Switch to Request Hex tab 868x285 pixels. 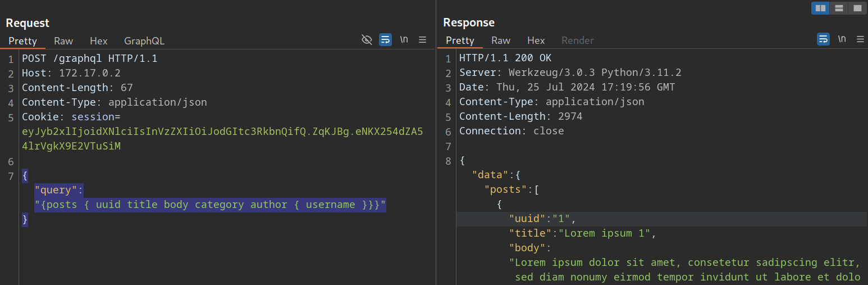pos(99,41)
